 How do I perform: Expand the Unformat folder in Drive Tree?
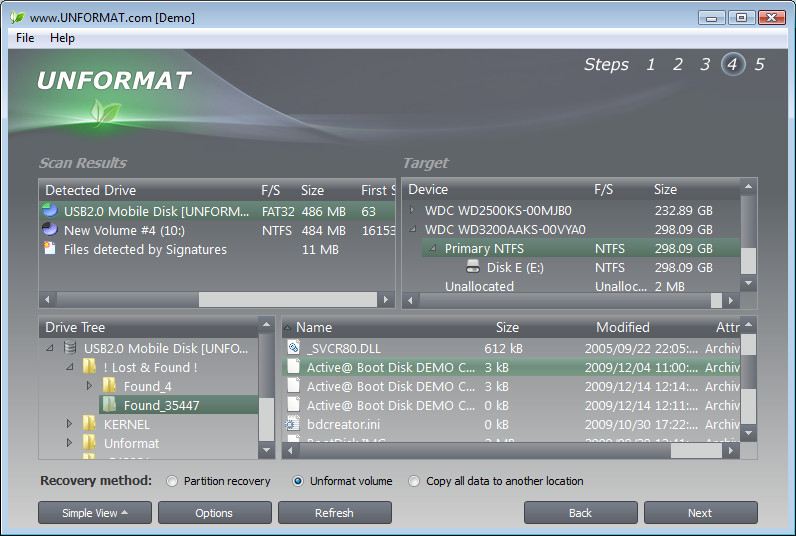coord(70,443)
